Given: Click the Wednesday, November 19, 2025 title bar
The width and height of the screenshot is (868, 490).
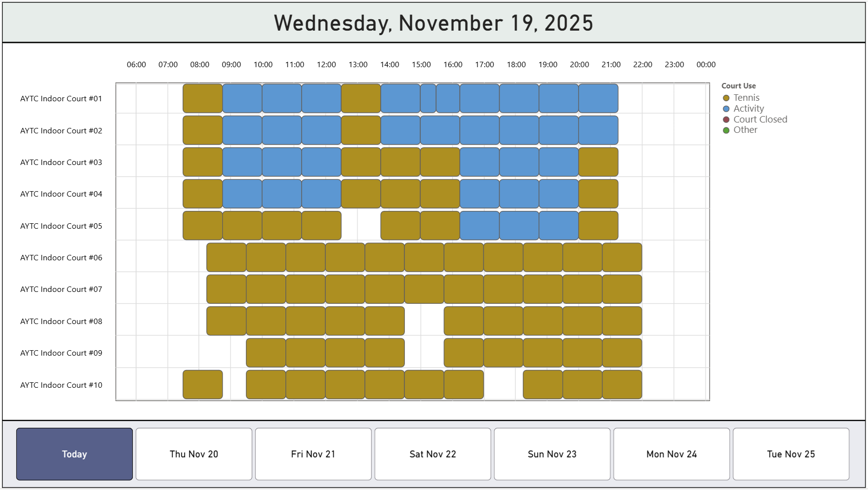Looking at the screenshot, I should point(434,22).
